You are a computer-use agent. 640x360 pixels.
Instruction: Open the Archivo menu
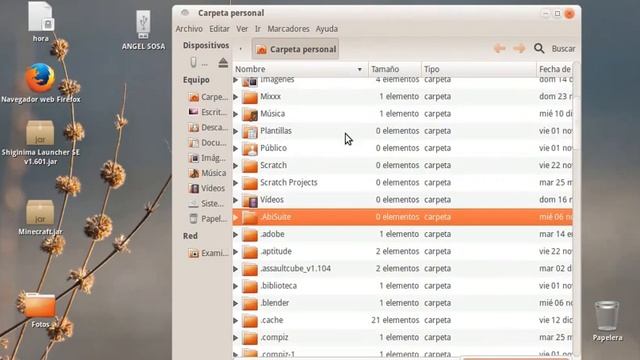(189, 29)
